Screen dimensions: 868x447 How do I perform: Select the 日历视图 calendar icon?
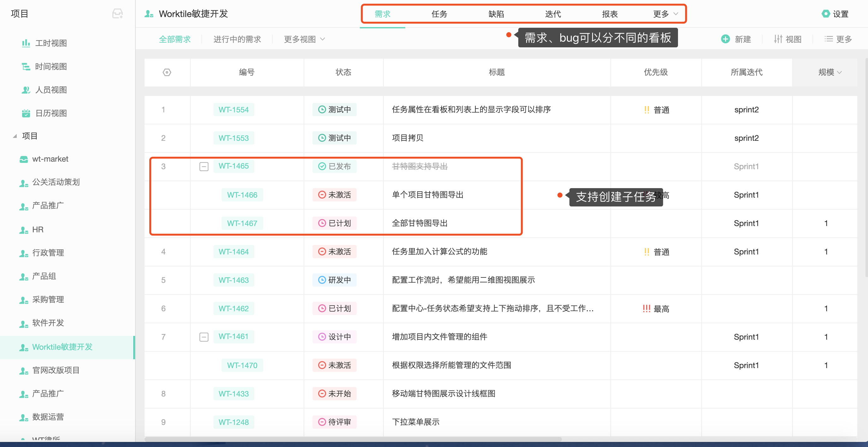coord(26,113)
